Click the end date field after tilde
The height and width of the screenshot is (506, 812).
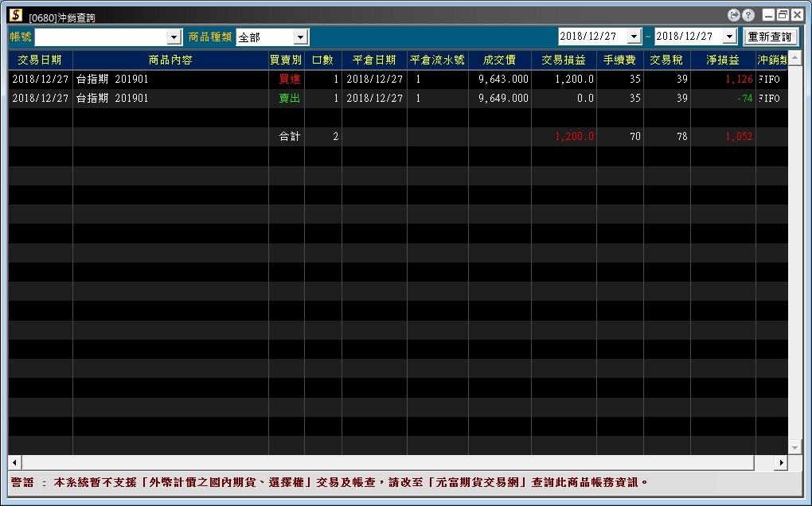689,37
